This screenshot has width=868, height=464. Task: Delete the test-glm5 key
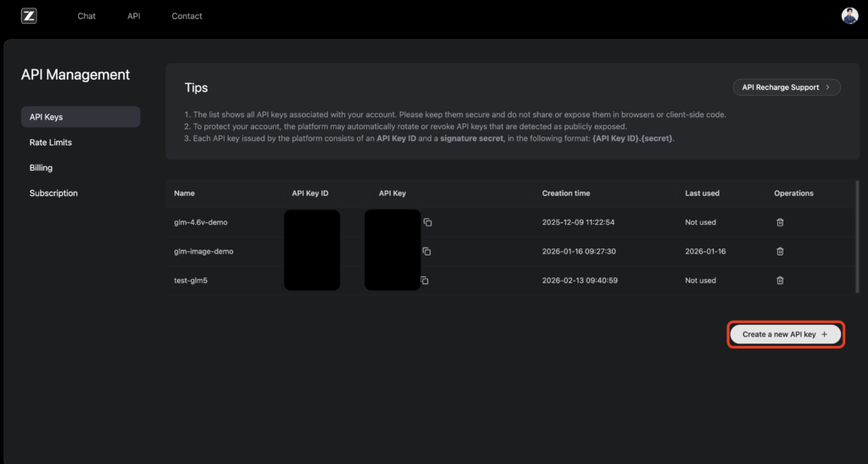[780, 281]
